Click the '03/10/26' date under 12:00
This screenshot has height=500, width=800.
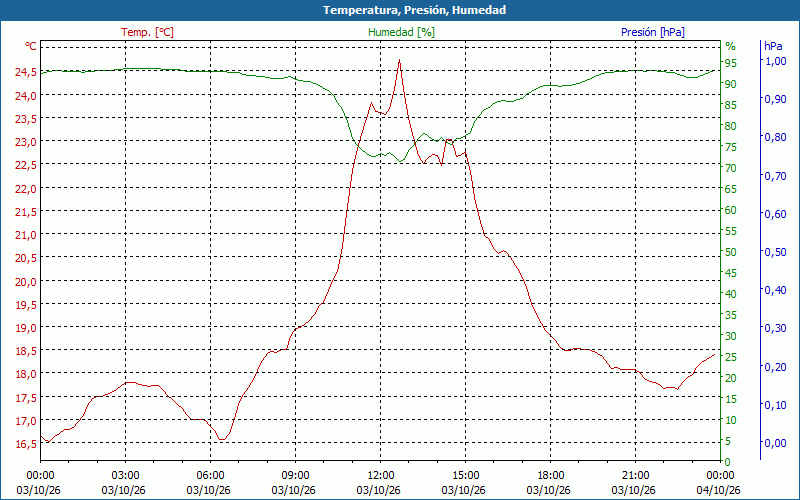[x=379, y=490]
